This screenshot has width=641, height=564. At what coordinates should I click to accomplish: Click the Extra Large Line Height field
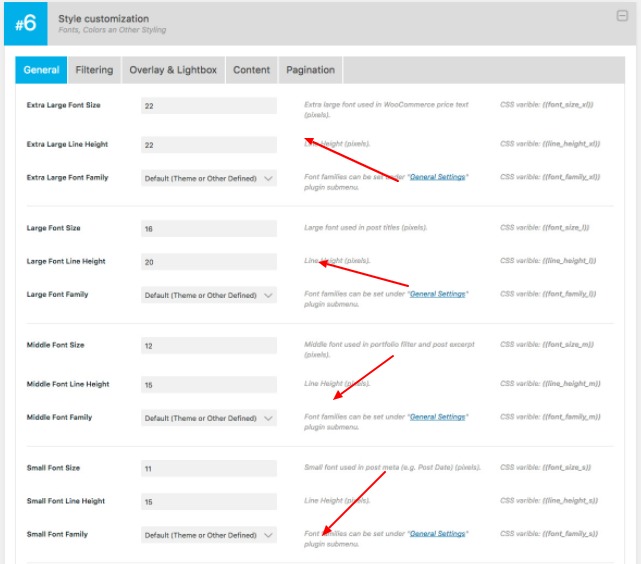tap(209, 145)
